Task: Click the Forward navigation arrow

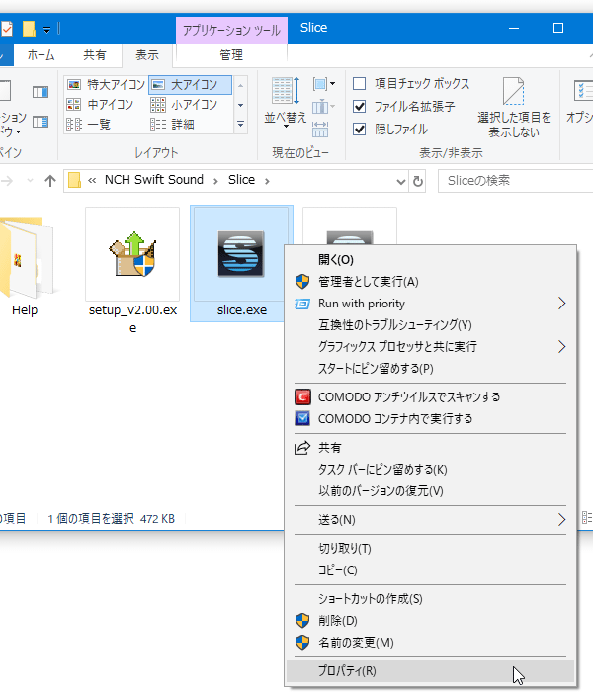Action: [x=7, y=181]
